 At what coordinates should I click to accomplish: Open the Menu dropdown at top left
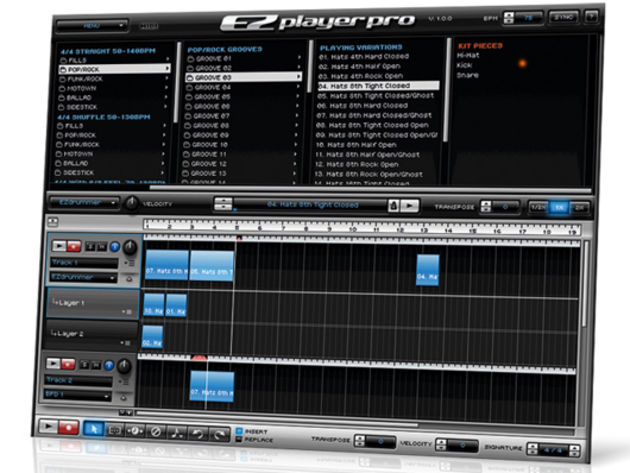point(92,26)
